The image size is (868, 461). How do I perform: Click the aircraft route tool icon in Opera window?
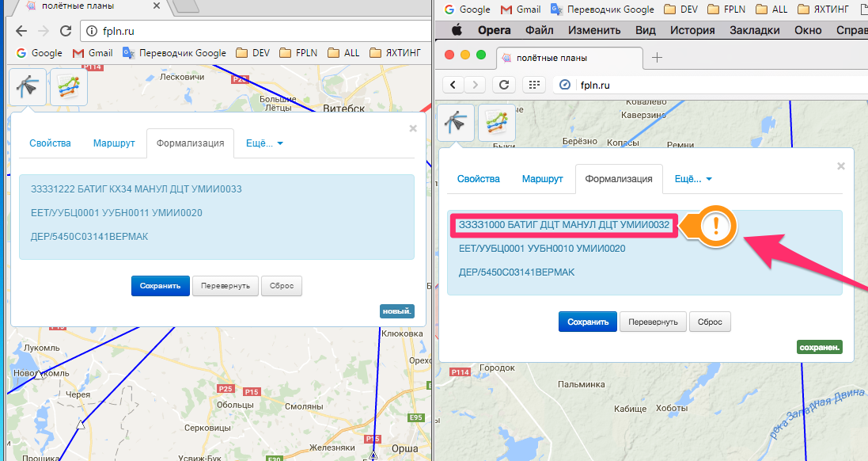click(x=456, y=123)
